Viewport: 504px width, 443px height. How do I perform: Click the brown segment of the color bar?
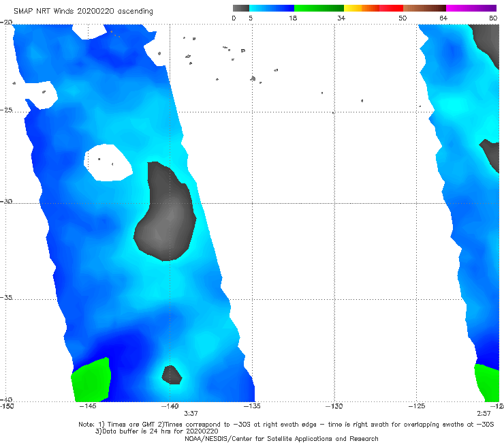424,8
